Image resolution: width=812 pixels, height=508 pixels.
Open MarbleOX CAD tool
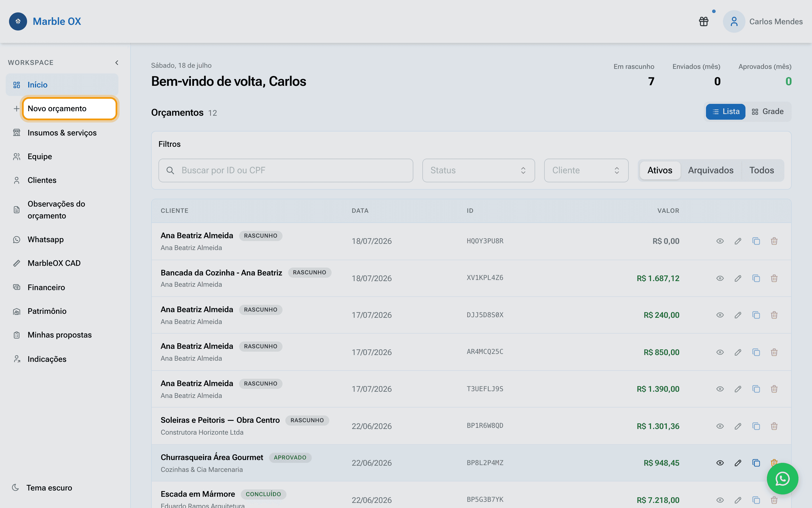pos(62,263)
